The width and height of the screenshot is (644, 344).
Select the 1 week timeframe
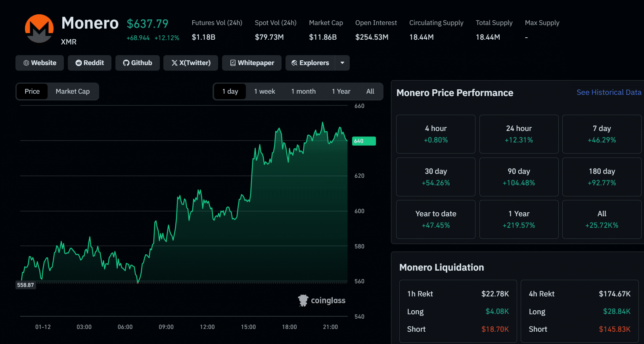tap(264, 91)
